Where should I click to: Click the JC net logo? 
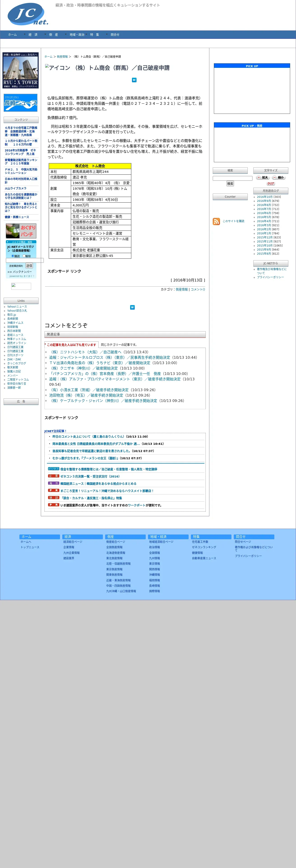[28, 14]
